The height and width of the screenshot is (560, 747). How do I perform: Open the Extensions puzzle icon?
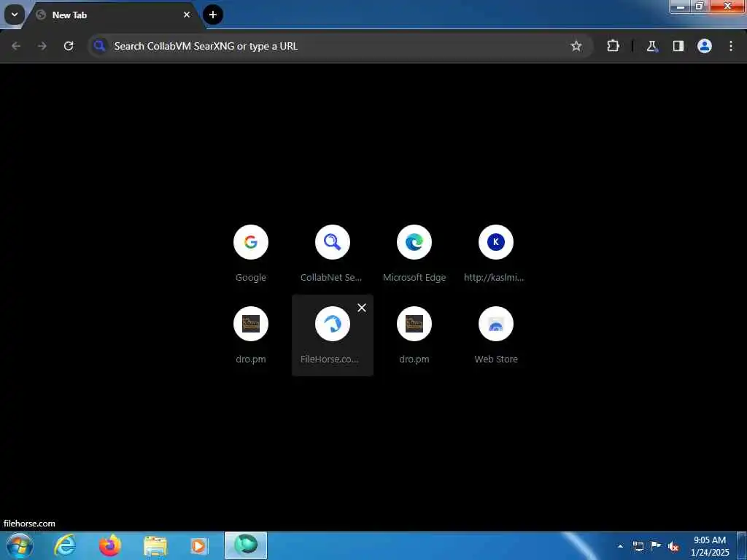pos(613,46)
